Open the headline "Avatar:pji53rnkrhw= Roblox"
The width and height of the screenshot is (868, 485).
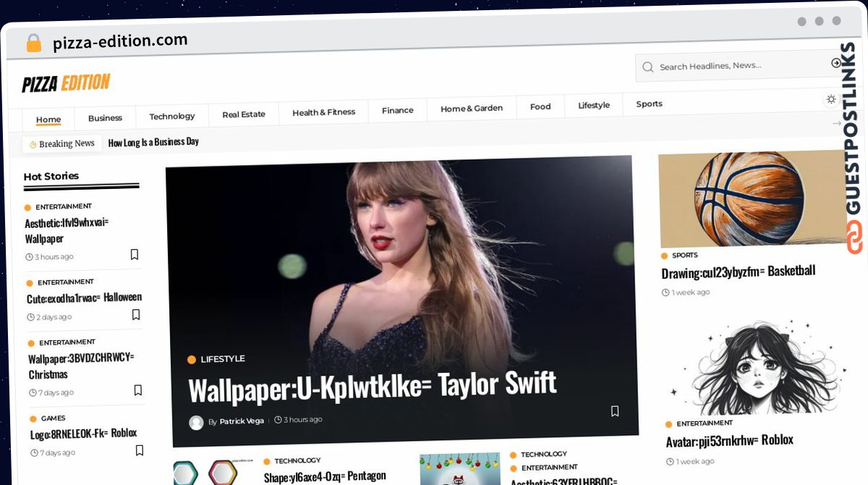[730, 440]
